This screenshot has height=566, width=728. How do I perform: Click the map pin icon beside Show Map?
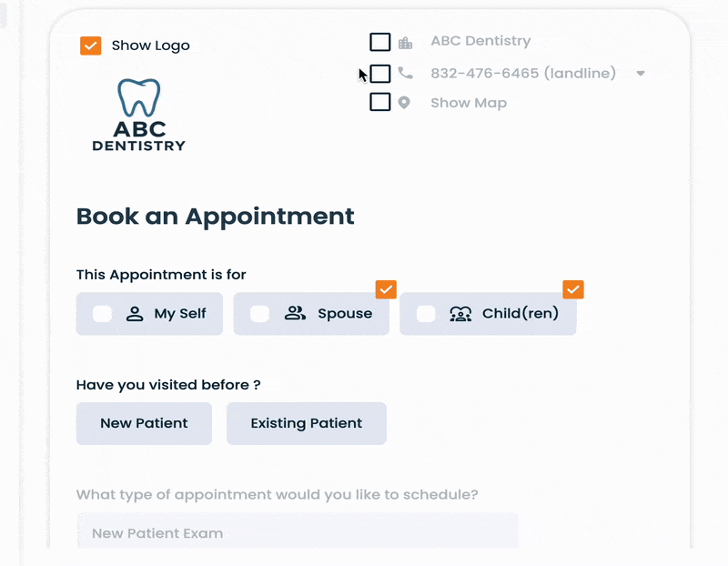[x=405, y=103]
